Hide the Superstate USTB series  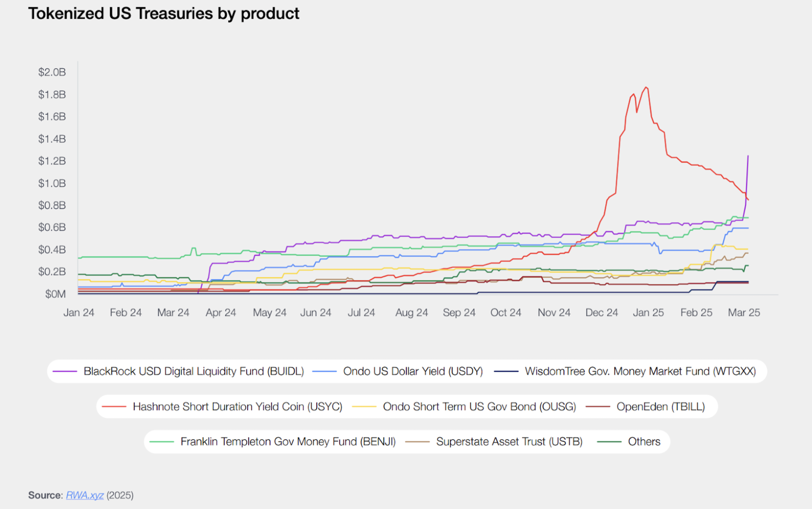509,442
